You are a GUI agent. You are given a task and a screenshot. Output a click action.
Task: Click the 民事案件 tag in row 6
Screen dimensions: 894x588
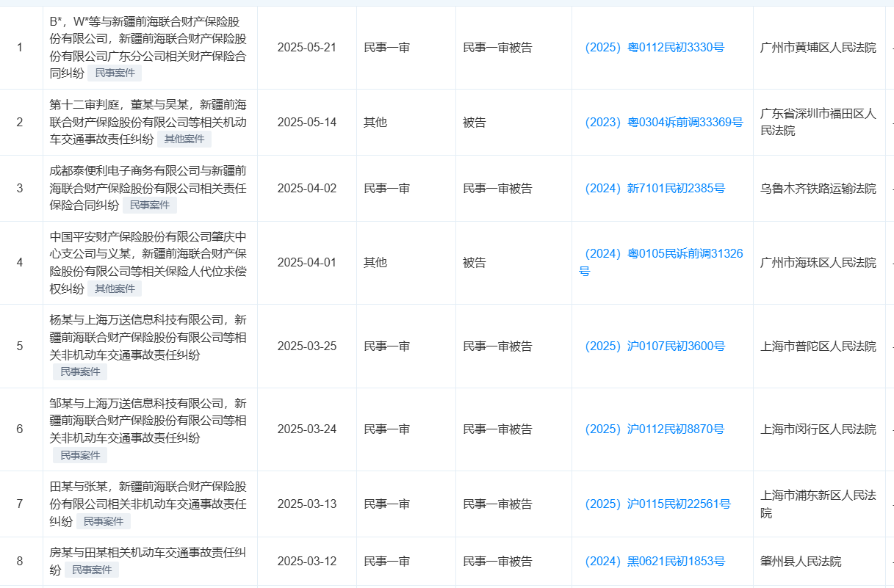[79, 455]
